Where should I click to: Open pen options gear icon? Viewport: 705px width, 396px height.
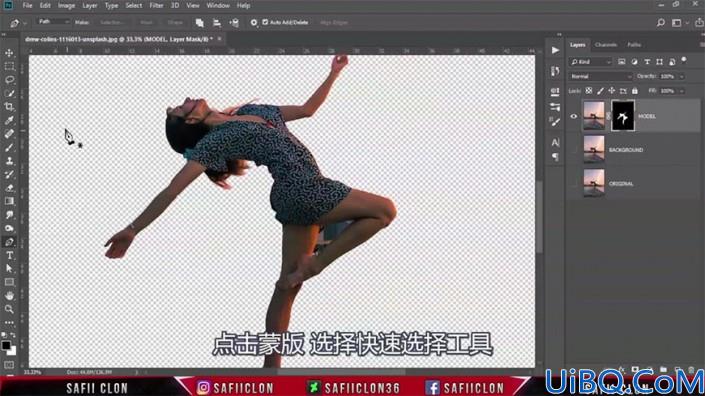254,22
